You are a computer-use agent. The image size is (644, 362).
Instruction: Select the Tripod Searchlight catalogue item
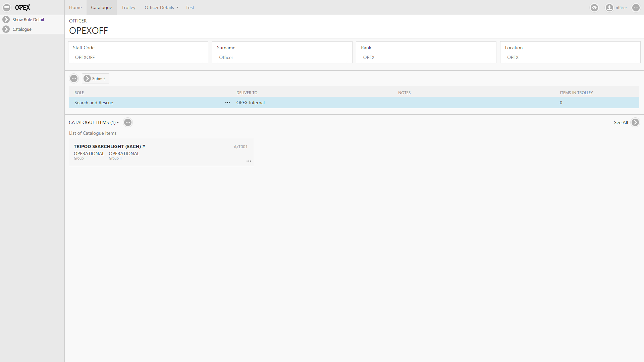[109, 146]
